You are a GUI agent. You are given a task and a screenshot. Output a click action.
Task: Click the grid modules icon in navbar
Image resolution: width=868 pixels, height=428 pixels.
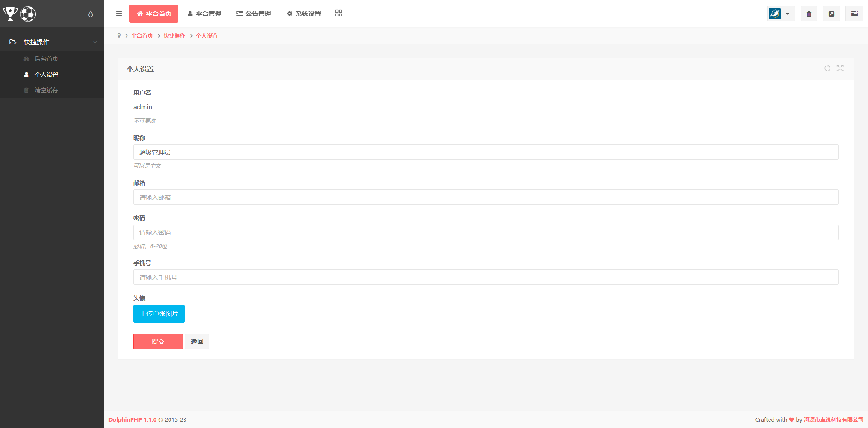339,14
